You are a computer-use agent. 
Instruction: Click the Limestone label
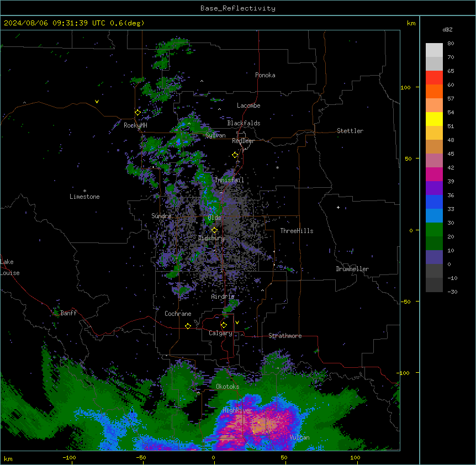click(x=84, y=197)
